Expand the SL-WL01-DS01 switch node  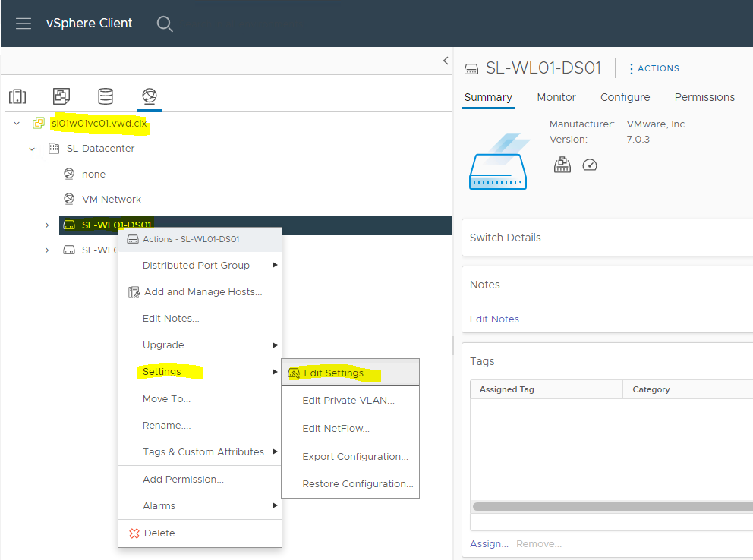click(x=47, y=225)
